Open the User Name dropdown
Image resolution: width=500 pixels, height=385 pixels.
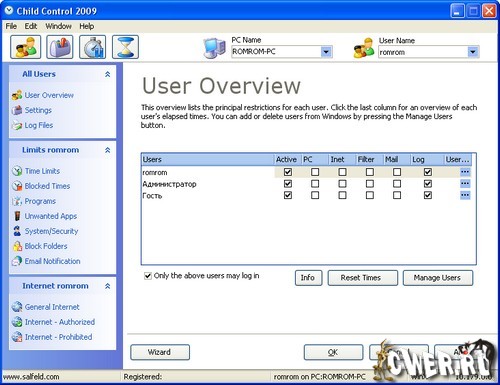(x=472, y=52)
